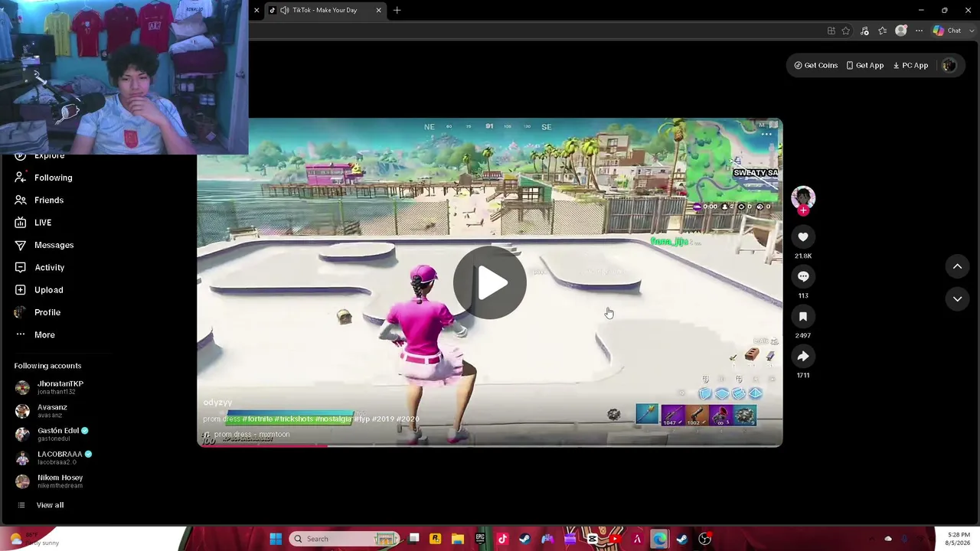Open Messages in the sidebar
Viewport: 980px width, 551px height.
(x=44, y=245)
